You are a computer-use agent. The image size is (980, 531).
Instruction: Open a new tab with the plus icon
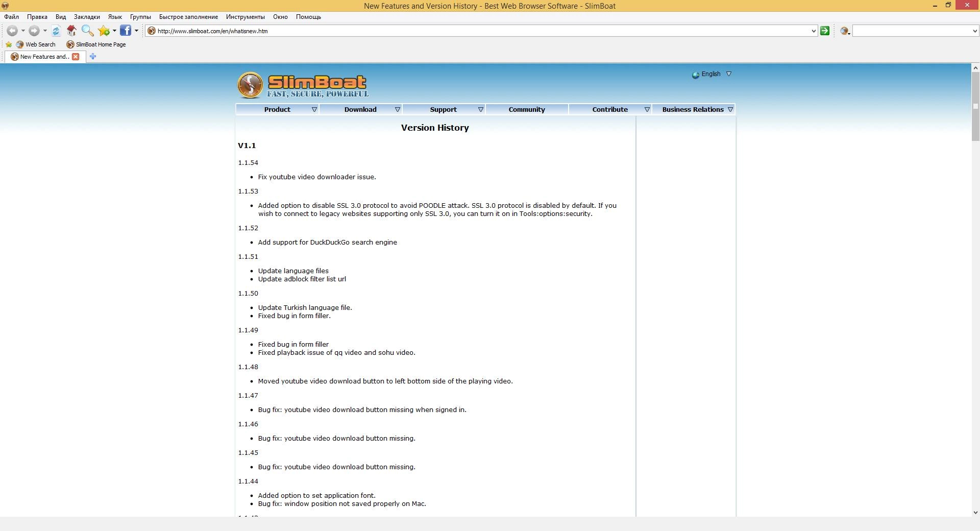coord(93,57)
